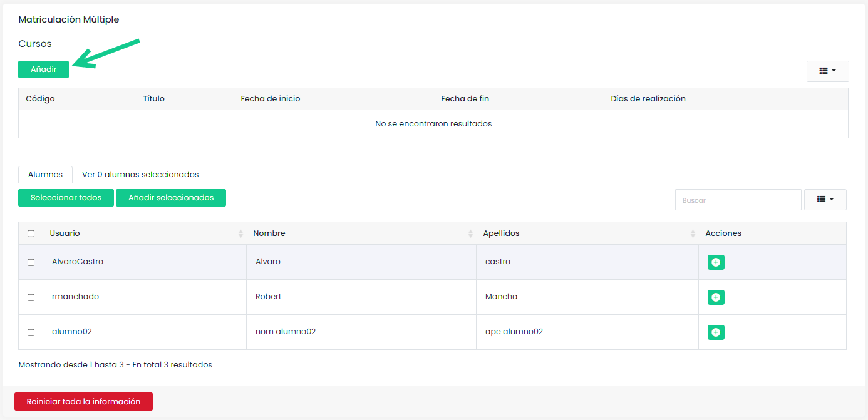Check the AlvaroCastro row checkbox

(x=31, y=262)
